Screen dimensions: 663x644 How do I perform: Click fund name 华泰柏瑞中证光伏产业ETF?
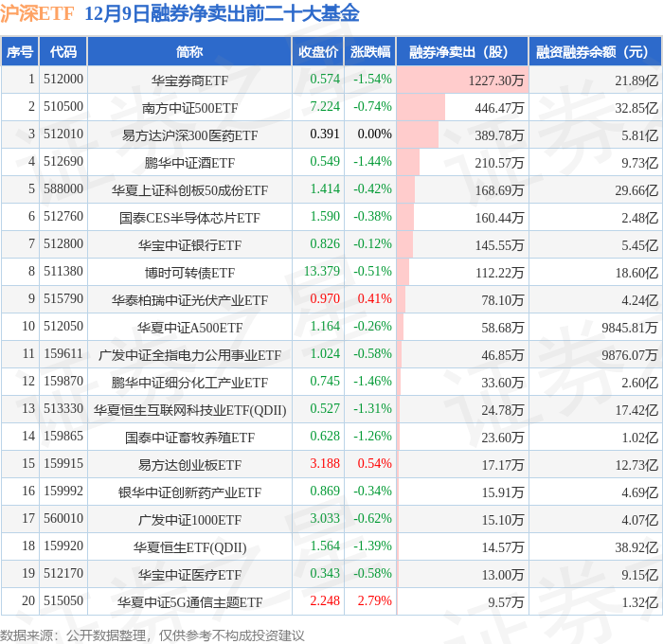click(189, 300)
